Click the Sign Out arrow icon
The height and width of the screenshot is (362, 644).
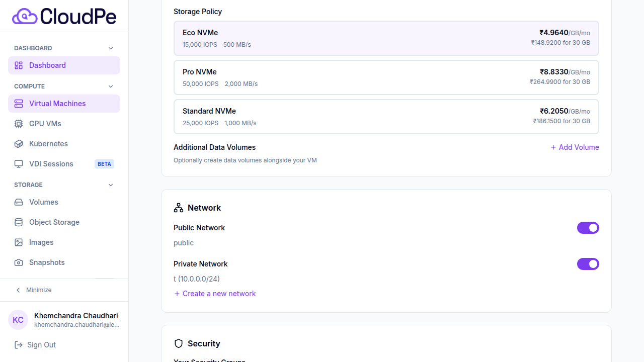pyautogui.click(x=19, y=345)
